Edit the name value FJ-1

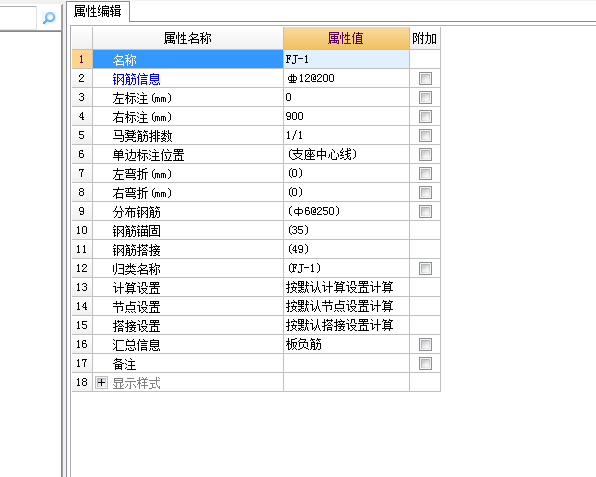point(346,59)
